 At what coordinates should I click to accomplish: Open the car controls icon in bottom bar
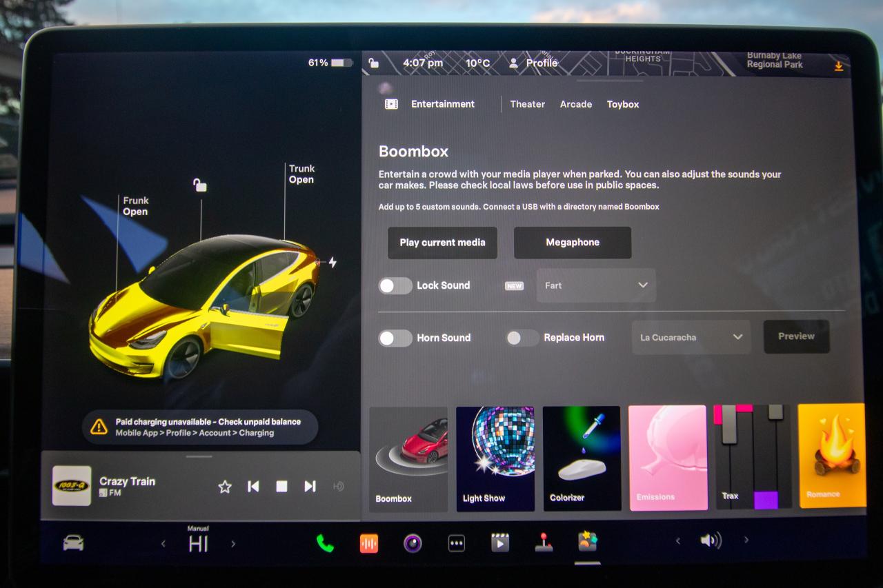click(73, 543)
